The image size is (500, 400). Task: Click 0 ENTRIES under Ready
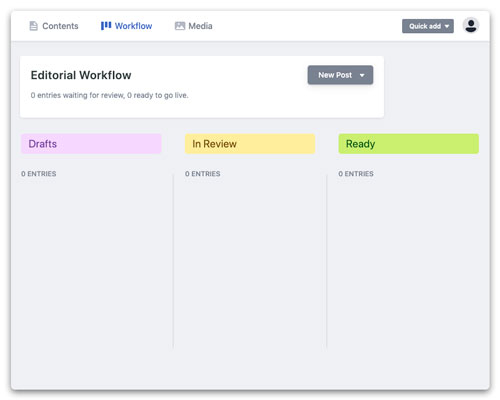[x=356, y=174]
